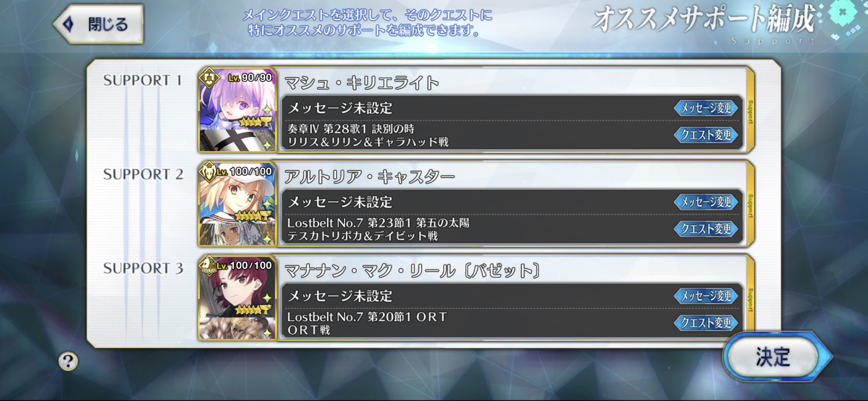Click the class icon on Support 3 portrait

(209, 266)
